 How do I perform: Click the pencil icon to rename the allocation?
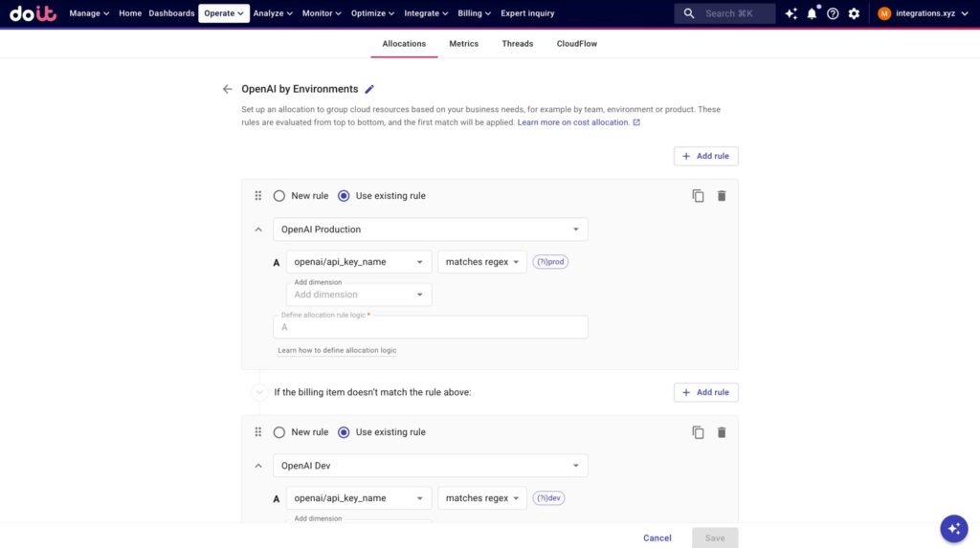[370, 89]
